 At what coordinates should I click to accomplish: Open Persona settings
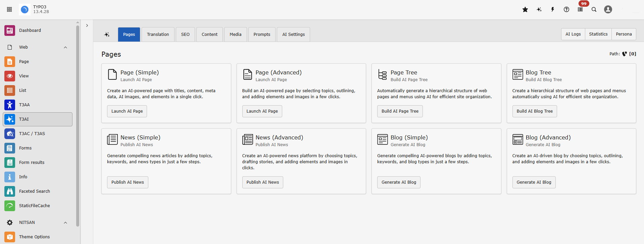(x=624, y=34)
